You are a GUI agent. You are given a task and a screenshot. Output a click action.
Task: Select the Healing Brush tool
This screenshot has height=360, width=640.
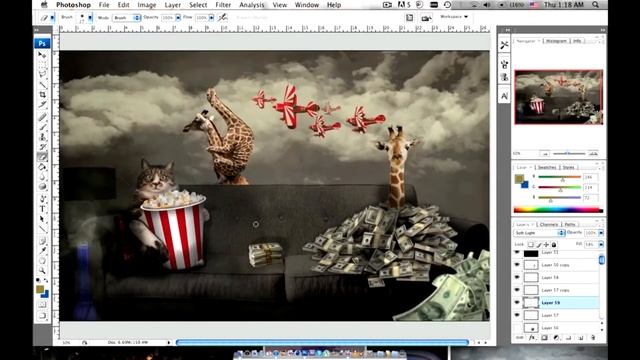pyautogui.click(x=42, y=117)
